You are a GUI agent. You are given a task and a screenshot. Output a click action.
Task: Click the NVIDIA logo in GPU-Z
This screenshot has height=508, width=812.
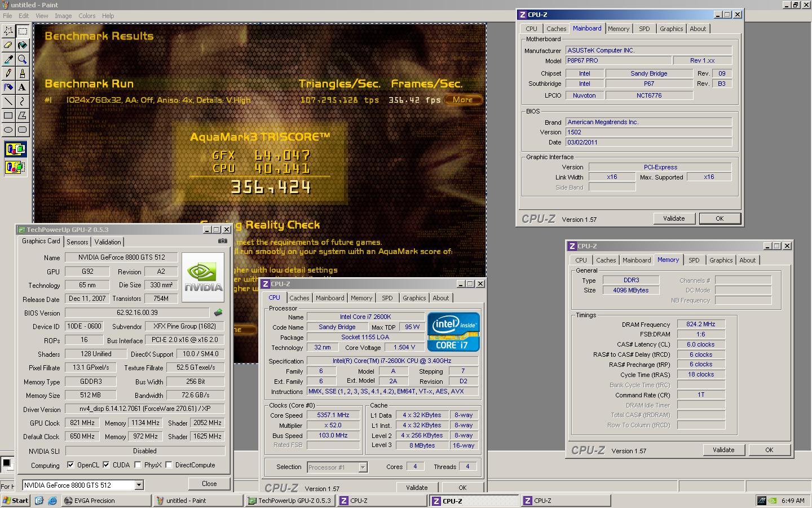coord(203,277)
